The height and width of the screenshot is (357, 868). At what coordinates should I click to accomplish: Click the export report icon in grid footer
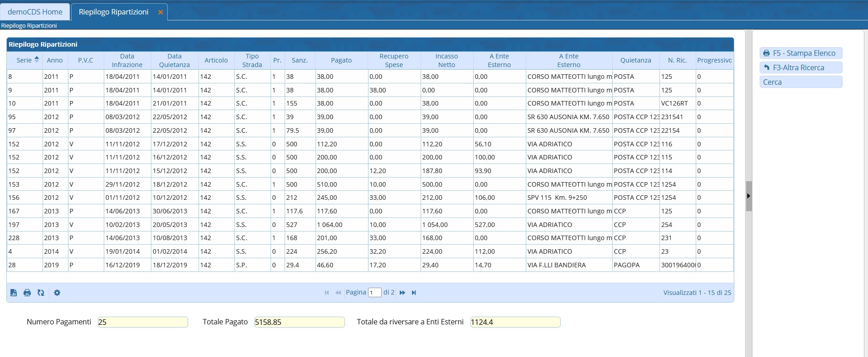click(x=14, y=293)
